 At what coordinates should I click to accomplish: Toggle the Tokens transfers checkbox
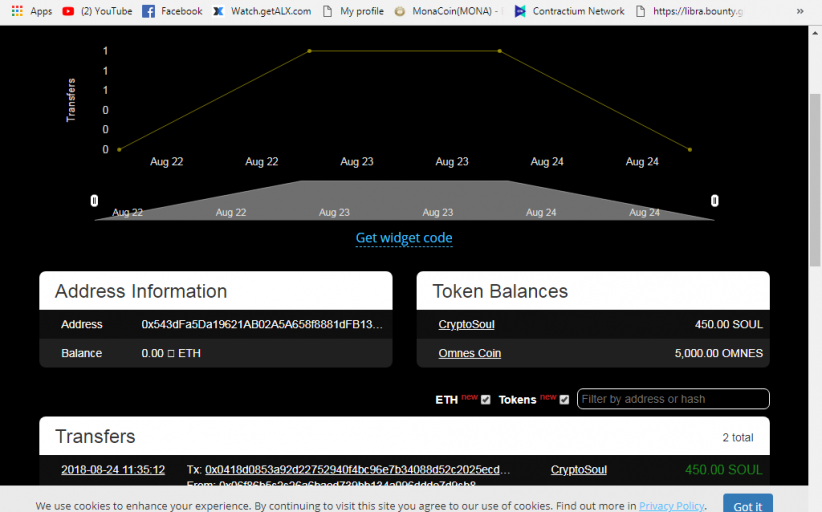pyautogui.click(x=564, y=400)
